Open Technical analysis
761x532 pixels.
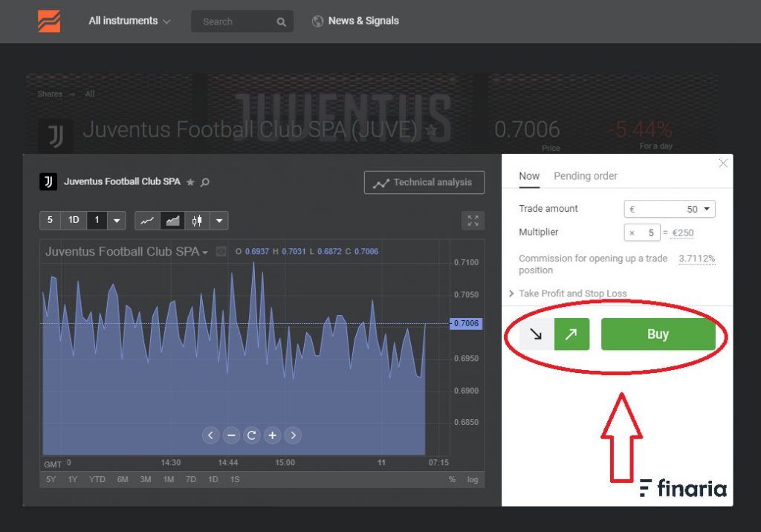coord(424,183)
